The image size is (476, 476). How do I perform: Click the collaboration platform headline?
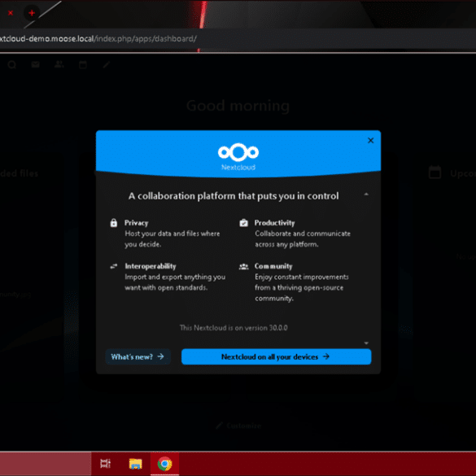point(234,196)
